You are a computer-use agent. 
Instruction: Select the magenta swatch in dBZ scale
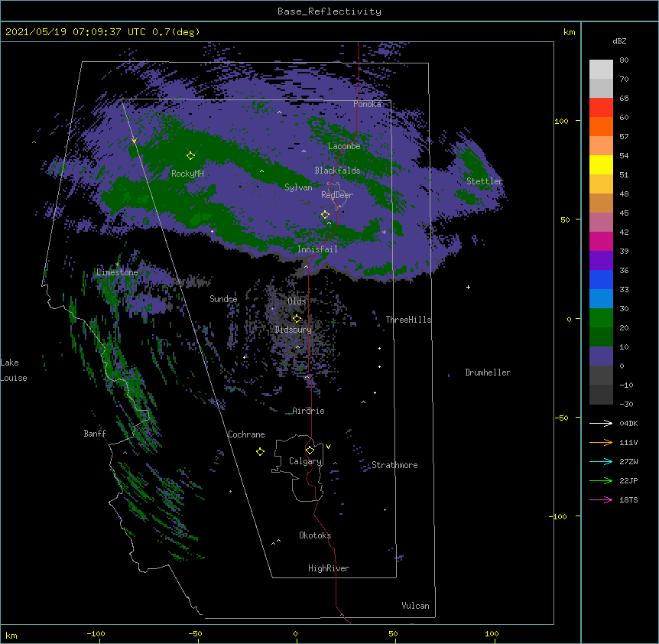coord(601,241)
